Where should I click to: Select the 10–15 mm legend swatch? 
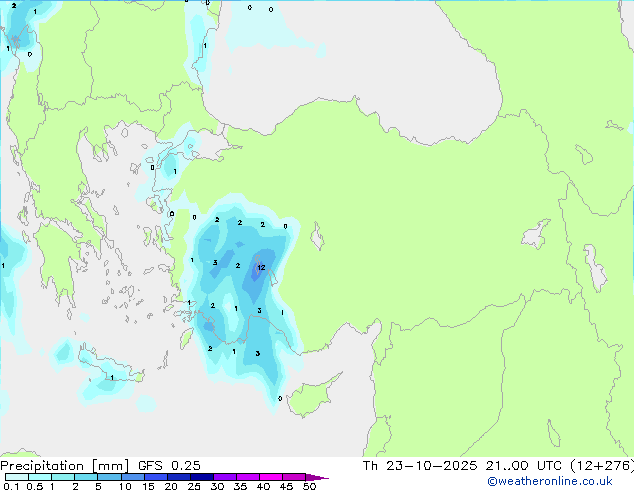tap(132, 477)
